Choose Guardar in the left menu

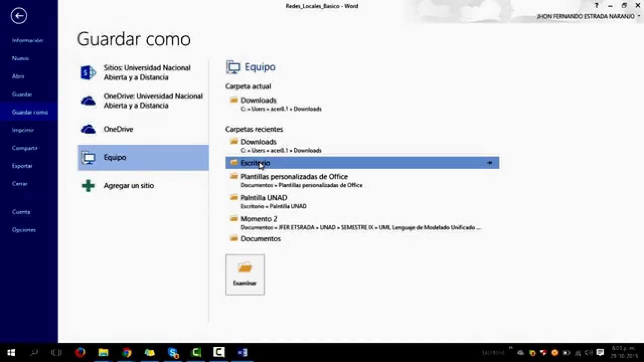click(x=22, y=95)
